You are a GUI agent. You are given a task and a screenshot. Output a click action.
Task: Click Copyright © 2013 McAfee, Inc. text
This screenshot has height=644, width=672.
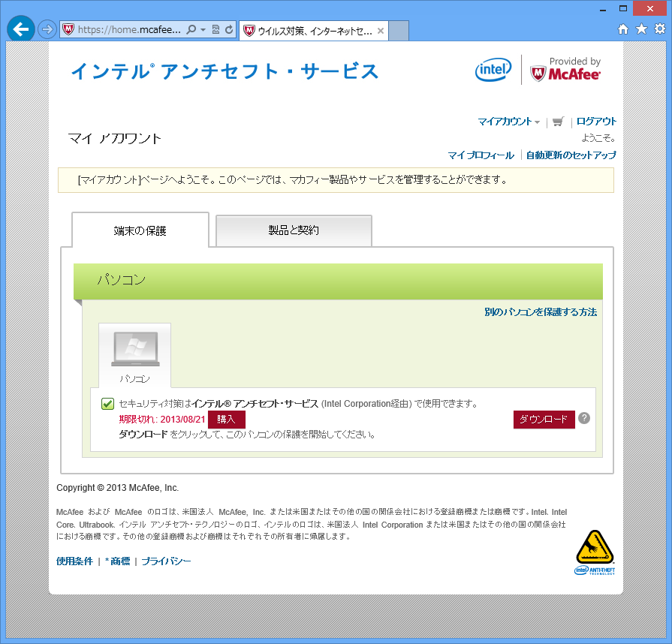coord(117,488)
